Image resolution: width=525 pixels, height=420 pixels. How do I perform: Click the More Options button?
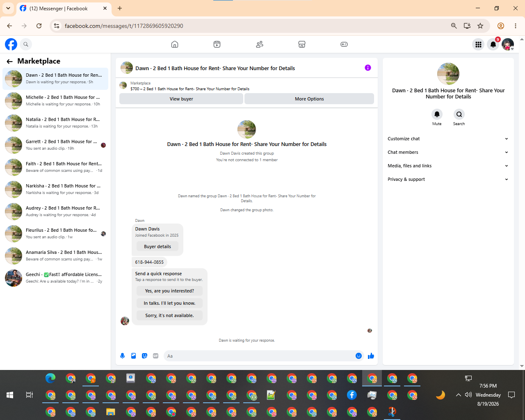coord(309,99)
